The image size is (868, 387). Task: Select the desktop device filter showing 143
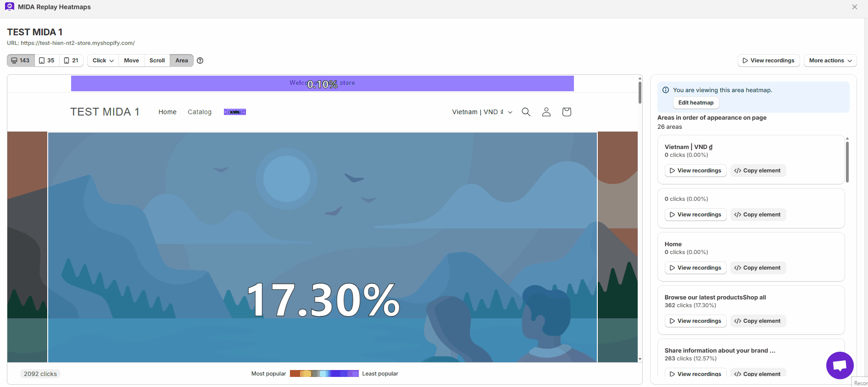(x=21, y=61)
